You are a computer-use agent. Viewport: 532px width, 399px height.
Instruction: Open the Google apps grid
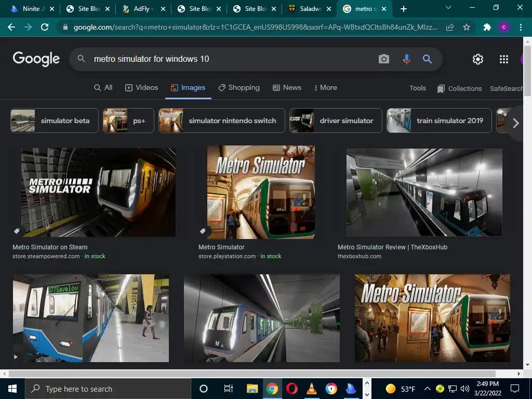504,59
